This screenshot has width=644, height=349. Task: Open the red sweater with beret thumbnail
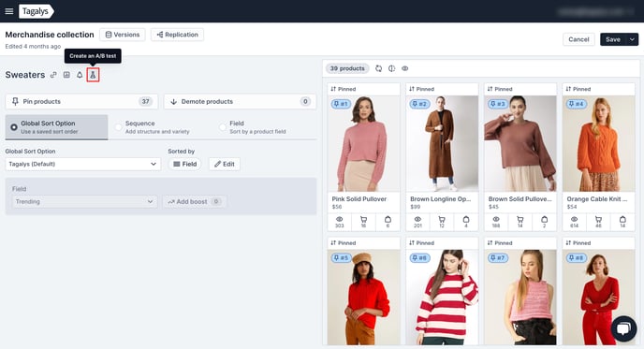(363, 298)
